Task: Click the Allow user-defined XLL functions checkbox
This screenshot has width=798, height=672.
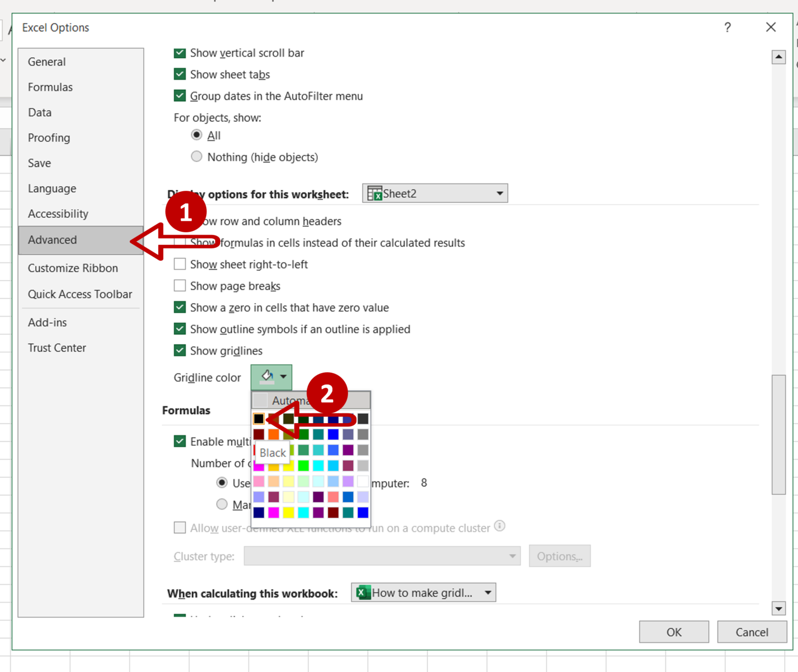Action: click(180, 528)
